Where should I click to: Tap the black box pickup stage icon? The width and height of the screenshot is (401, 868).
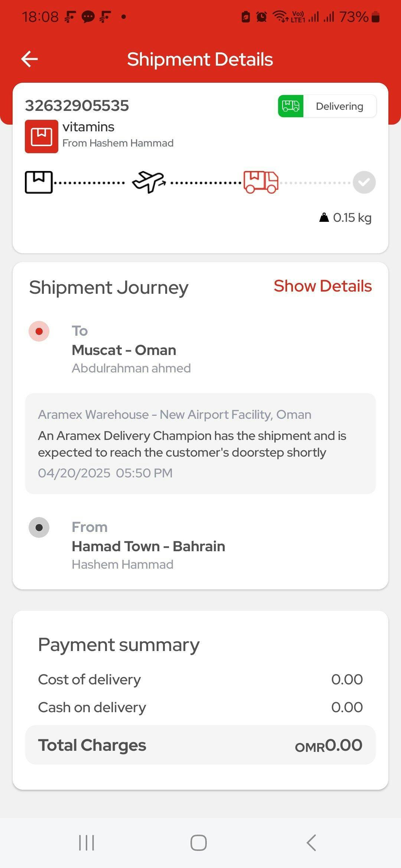(39, 182)
